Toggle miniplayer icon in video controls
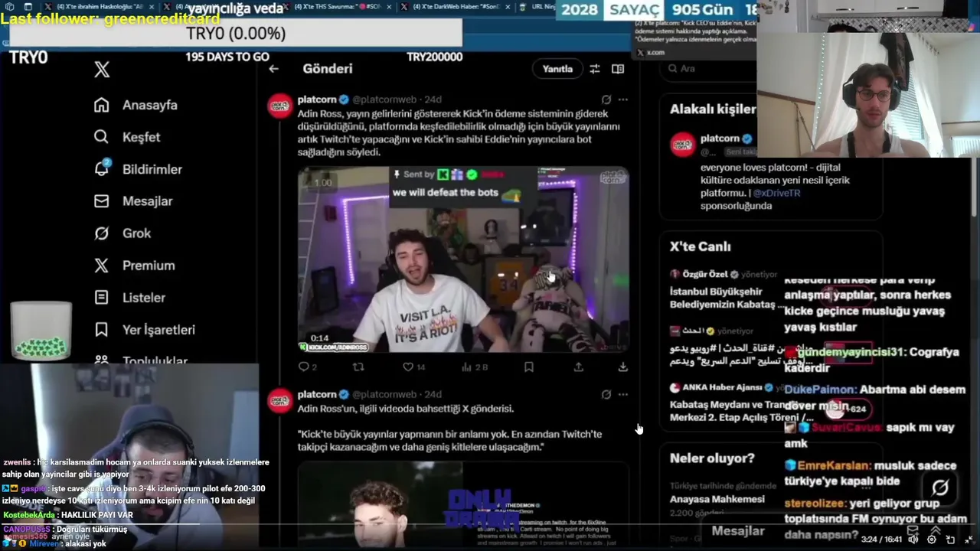 pos(950,540)
